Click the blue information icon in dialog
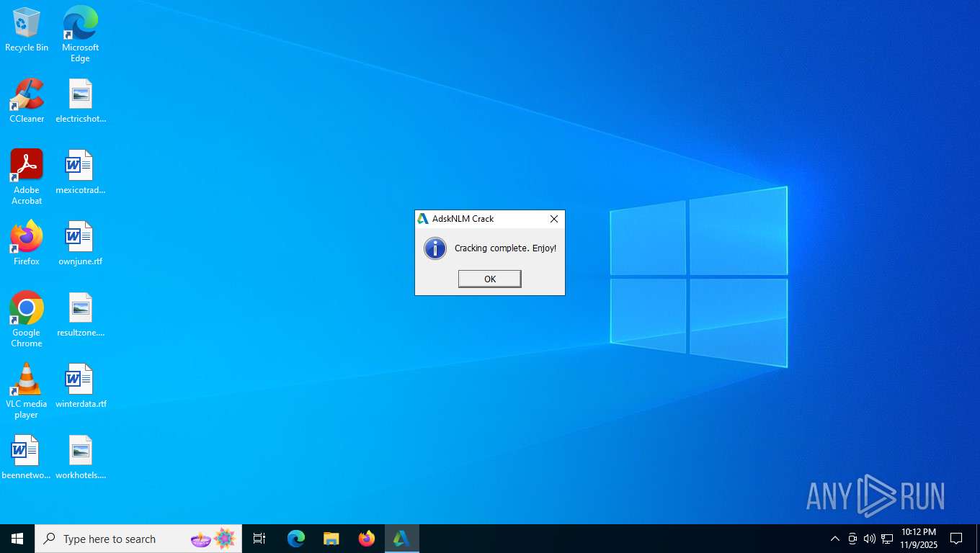This screenshot has width=980, height=553. (435, 248)
